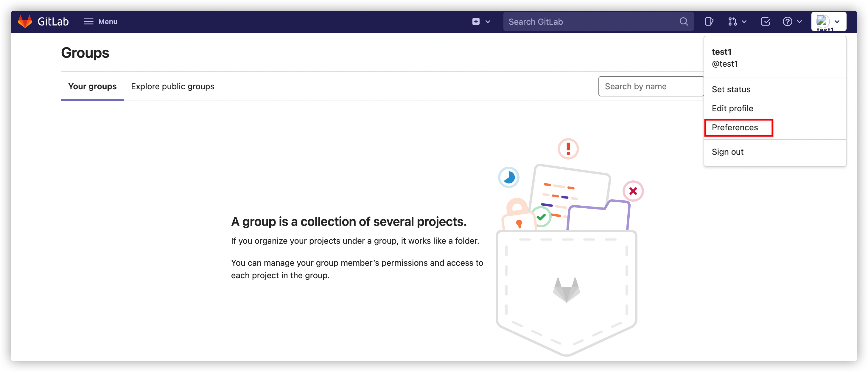Select Set status menu entry
Image resolution: width=868 pixels, height=372 pixels.
pos(731,90)
